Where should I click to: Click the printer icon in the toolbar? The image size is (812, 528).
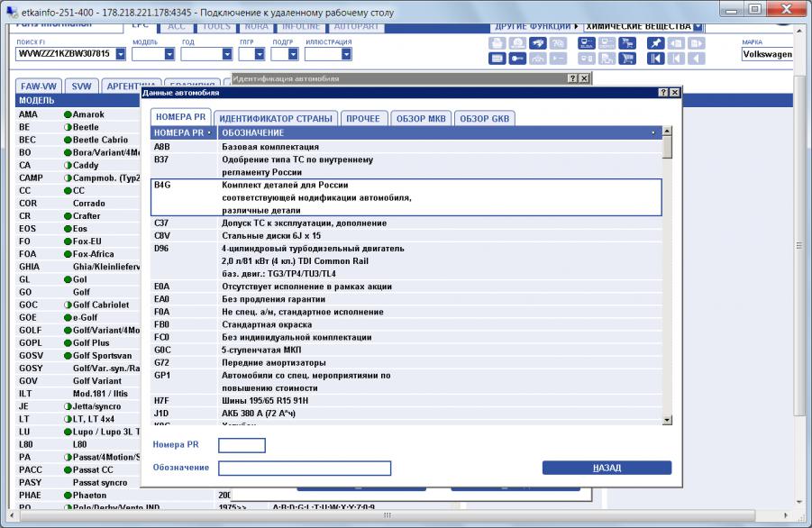497,43
